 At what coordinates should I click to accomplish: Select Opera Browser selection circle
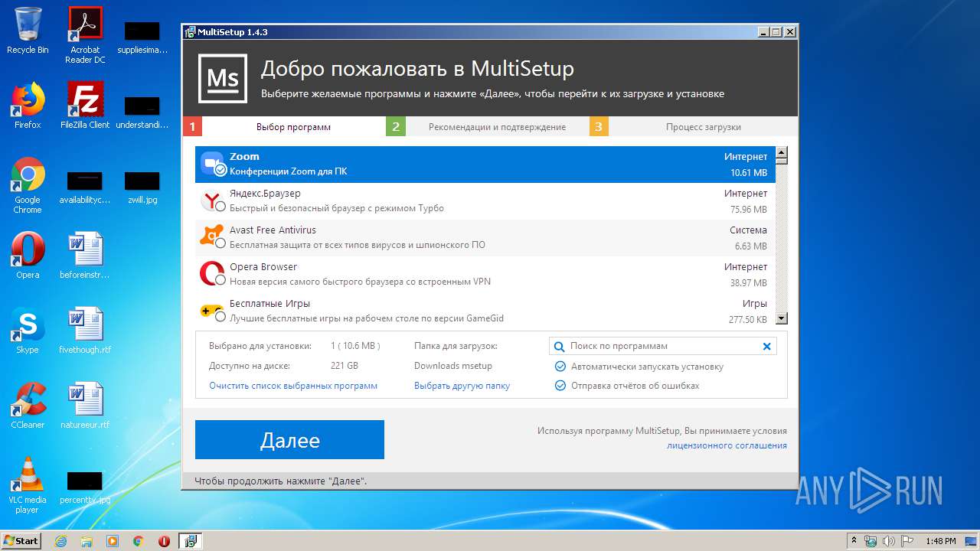click(x=220, y=280)
